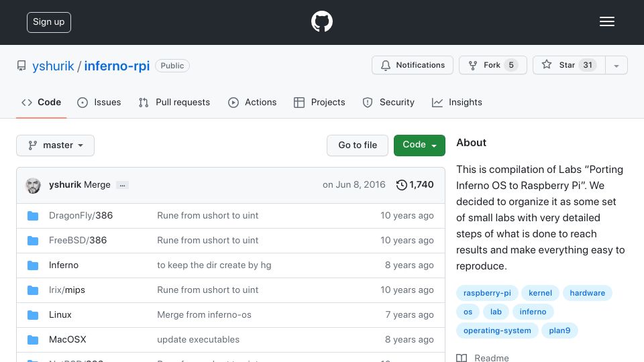Switch to the Issues tab
Viewport: 644px width, 362px height.
coord(99,102)
